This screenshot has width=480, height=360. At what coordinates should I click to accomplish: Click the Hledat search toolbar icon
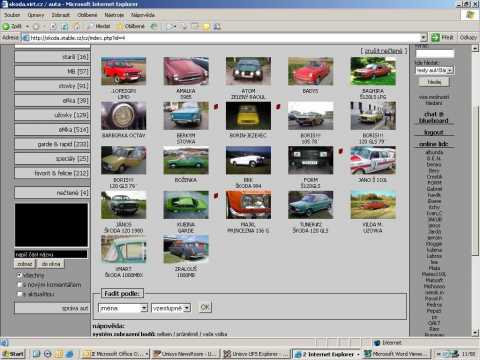point(90,26)
